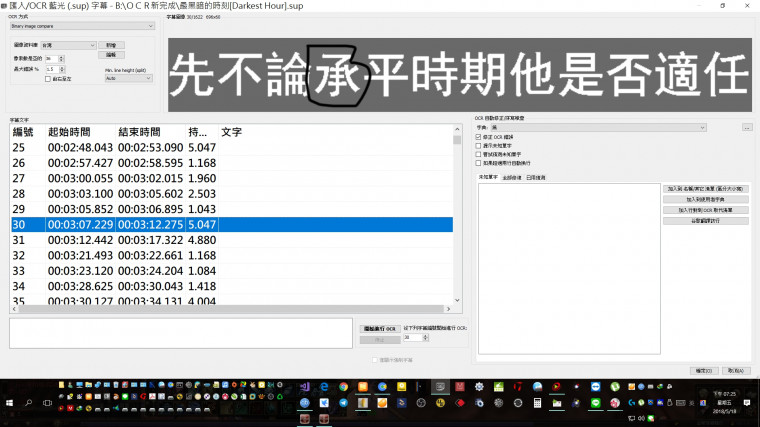
Task: Click the subtitle list scroll down arrow
Action: click(457, 300)
